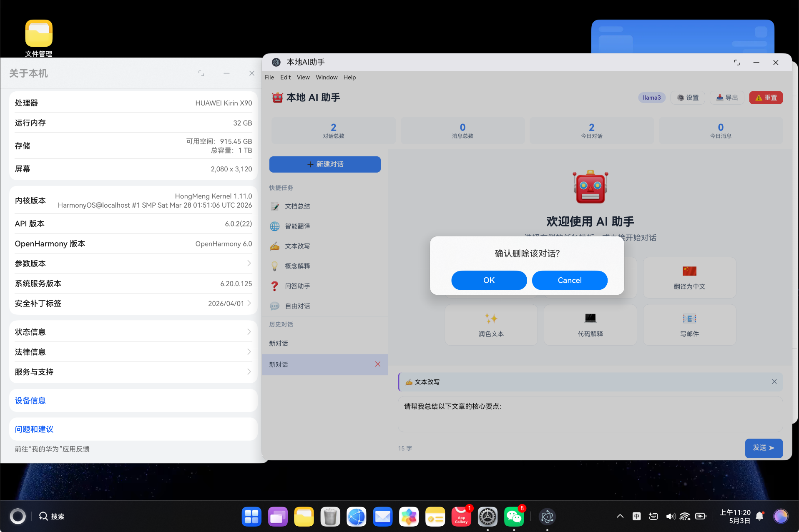This screenshot has width=799, height=532.
Task: Choose the 翻译为中文 template card
Action: pyautogui.click(x=689, y=277)
